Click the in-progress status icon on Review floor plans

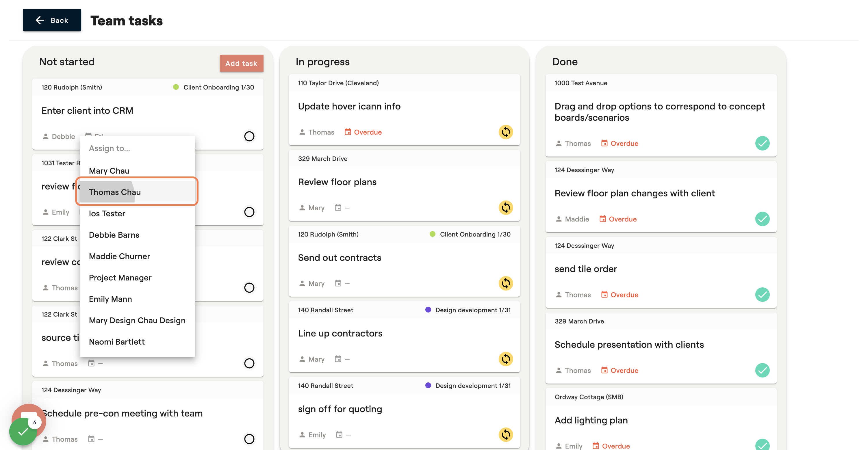505,208
